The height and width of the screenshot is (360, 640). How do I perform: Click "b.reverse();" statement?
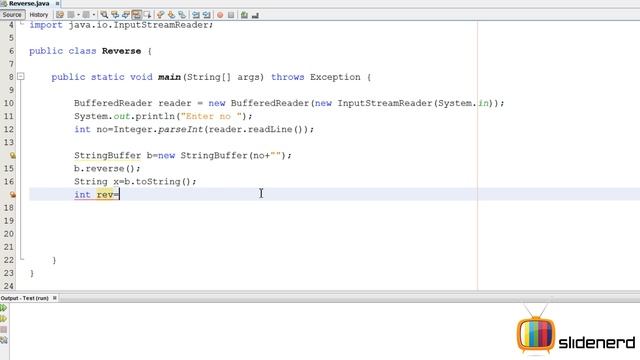pyautogui.click(x=107, y=169)
